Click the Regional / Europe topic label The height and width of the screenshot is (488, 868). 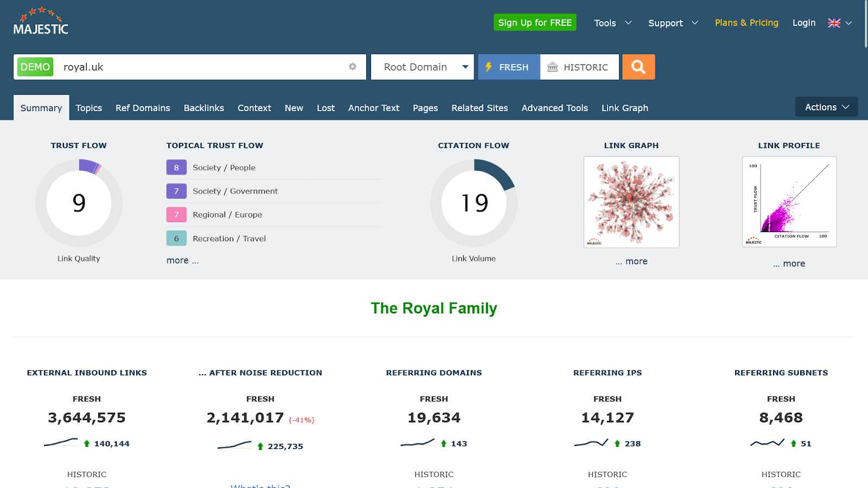(x=227, y=215)
